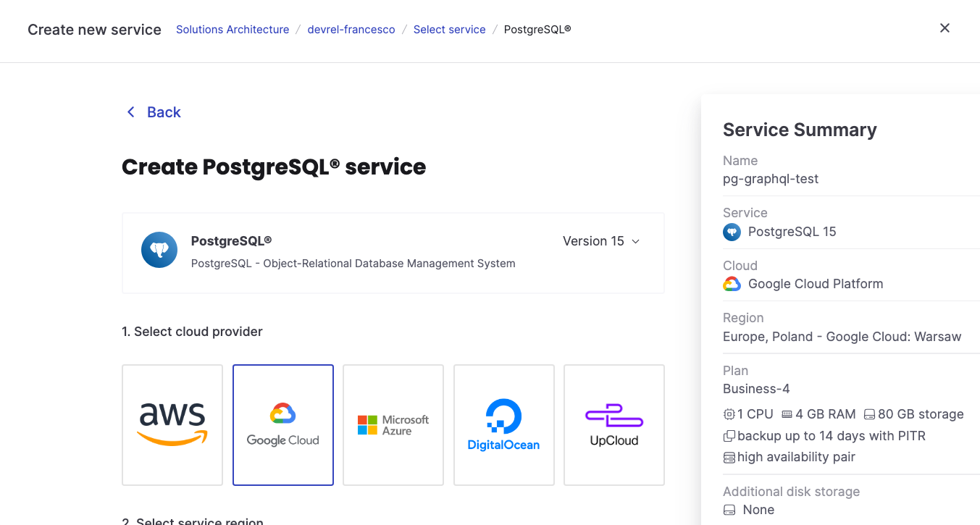Viewport: 980px width, 525px height.
Task: Open the Solutions Architecture link
Action: tap(233, 29)
